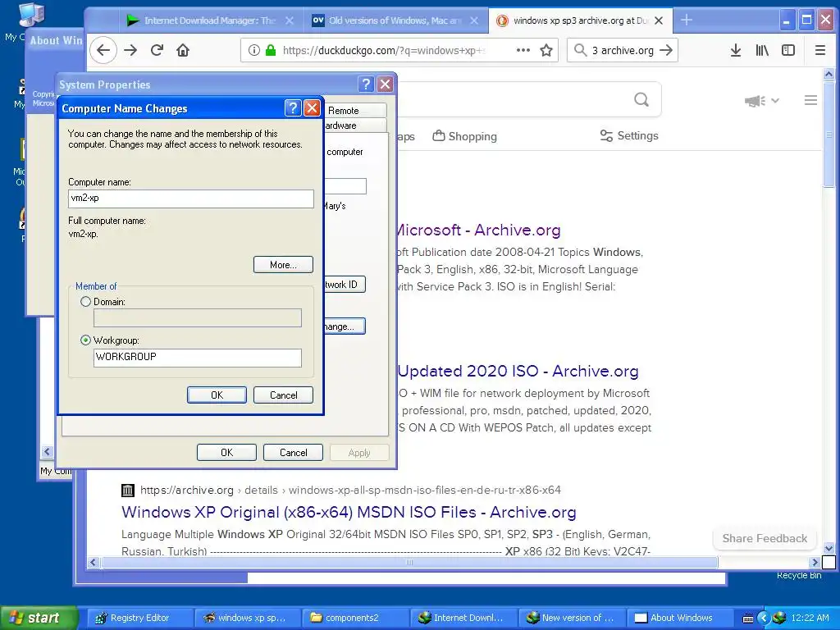This screenshot has width=840, height=630.
Task: Switch to New version of taskbar button
Action: point(571,618)
